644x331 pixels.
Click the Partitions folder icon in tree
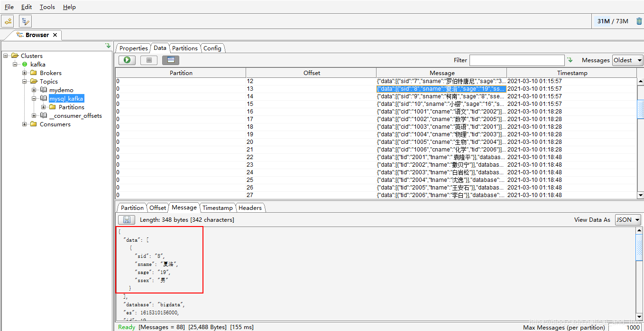pos(52,107)
